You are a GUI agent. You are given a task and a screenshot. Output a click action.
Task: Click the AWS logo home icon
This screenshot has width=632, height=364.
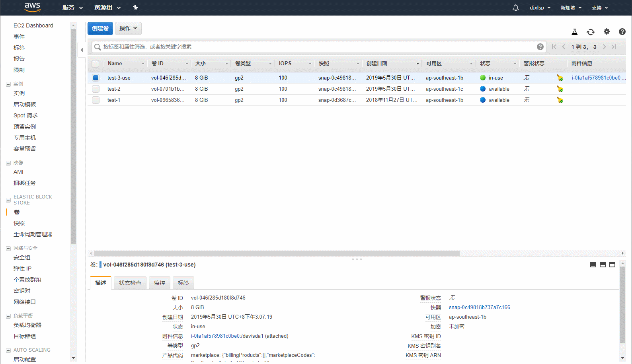point(32,7)
